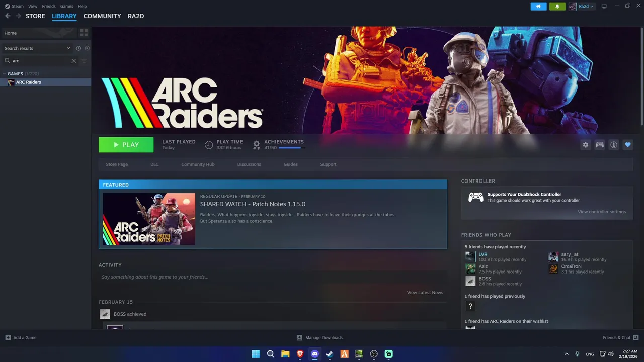Open the advanced search filter icon
The image size is (644, 362).
click(x=84, y=61)
